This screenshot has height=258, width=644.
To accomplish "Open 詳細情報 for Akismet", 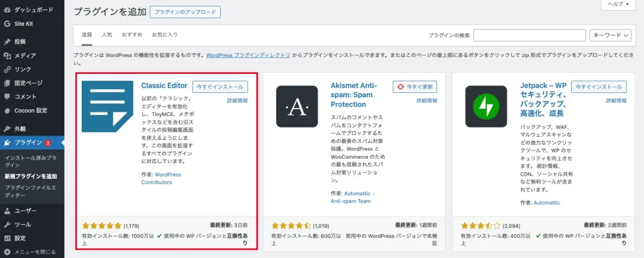I will (x=427, y=100).
